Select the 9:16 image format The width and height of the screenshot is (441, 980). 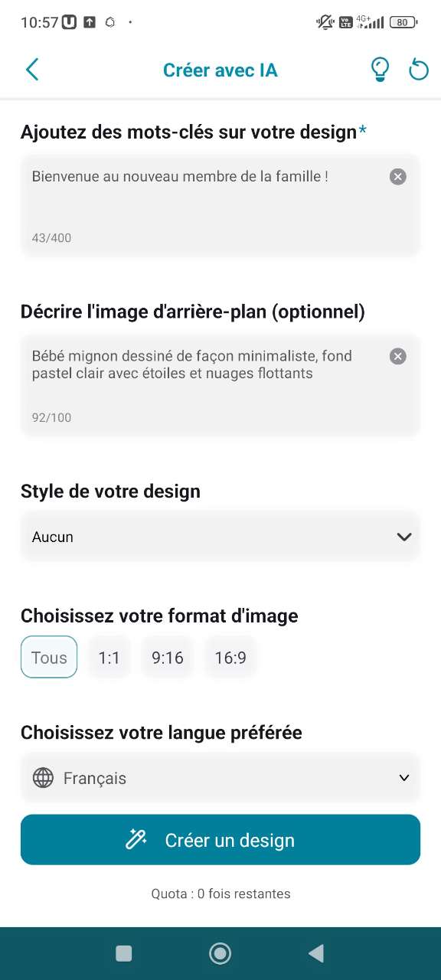(x=168, y=657)
